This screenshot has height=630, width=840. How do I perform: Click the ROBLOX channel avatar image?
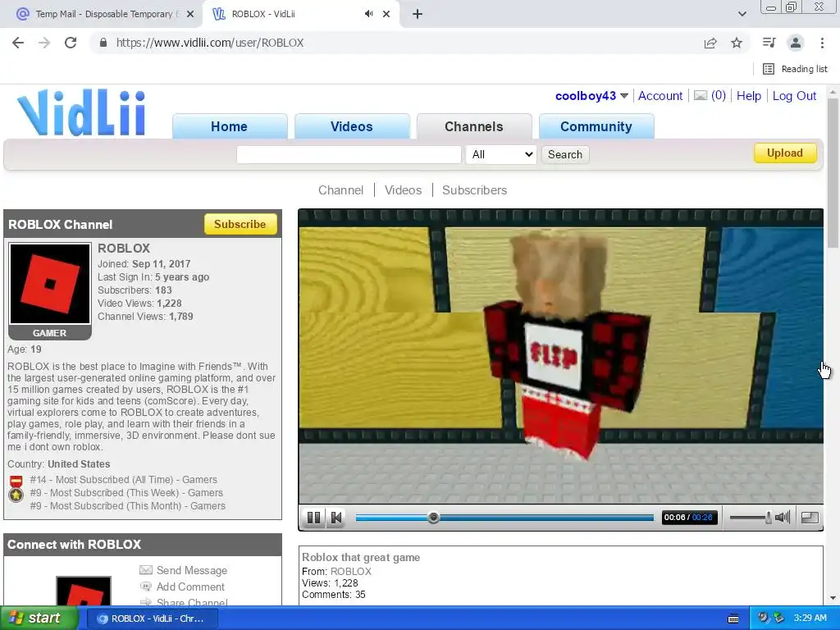click(50, 283)
